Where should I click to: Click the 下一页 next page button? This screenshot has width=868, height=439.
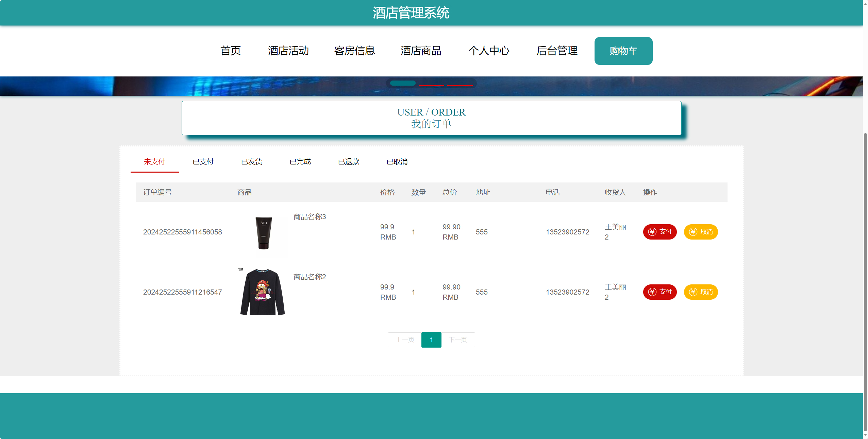pos(458,340)
